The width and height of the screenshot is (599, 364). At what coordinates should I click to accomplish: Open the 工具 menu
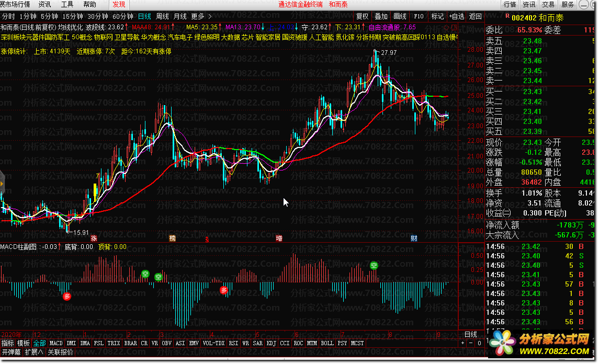67,4
